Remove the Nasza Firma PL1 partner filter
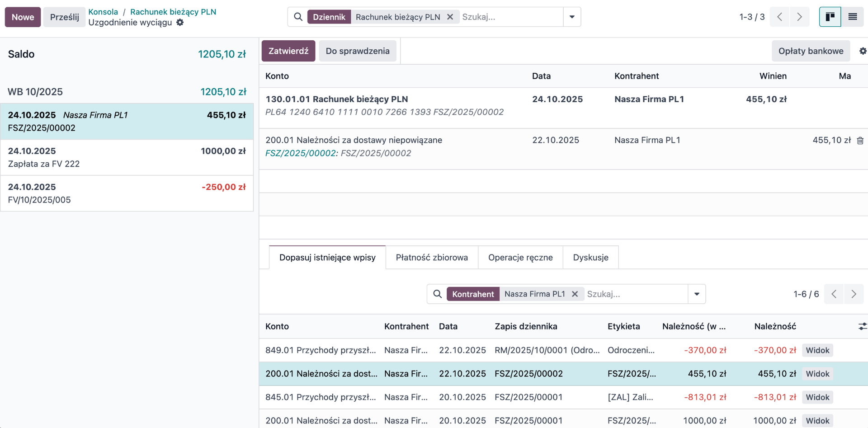Image resolution: width=868 pixels, height=428 pixels. (575, 294)
